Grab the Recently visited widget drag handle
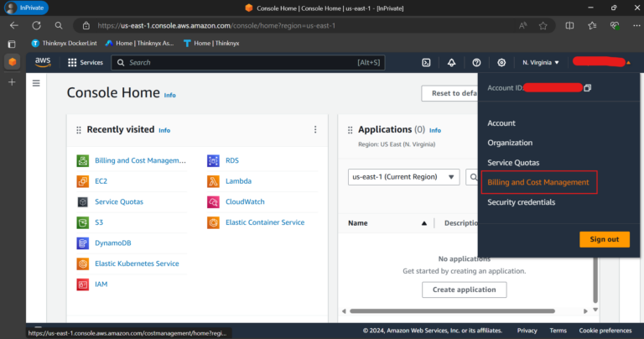The width and height of the screenshot is (644, 339). pyautogui.click(x=79, y=130)
